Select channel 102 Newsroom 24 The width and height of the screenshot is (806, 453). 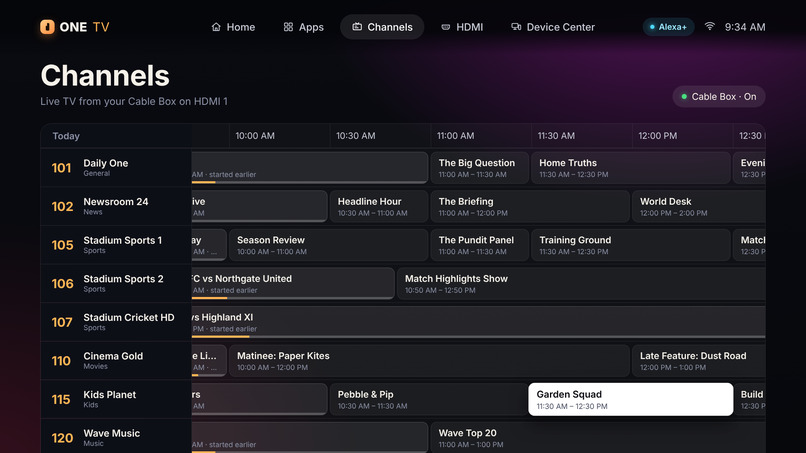point(116,206)
